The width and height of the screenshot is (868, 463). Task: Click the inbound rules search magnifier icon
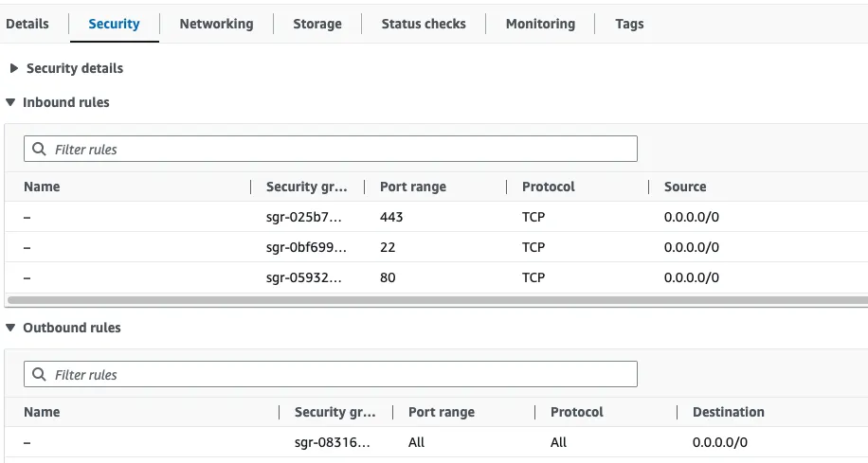click(39, 150)
